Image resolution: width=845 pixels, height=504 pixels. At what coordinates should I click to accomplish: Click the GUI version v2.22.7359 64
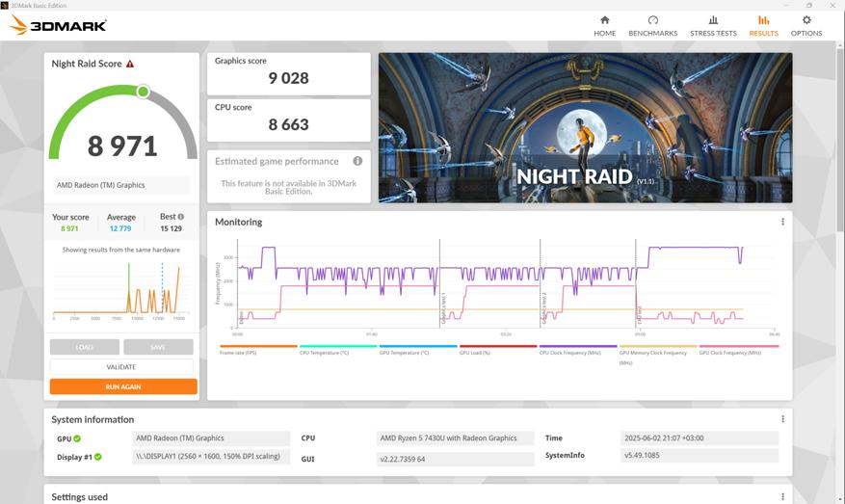pos(456,460)
